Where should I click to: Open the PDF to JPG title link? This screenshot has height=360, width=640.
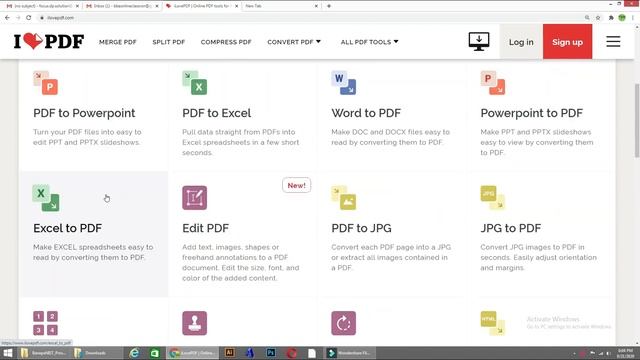click(x=361, y=228)
